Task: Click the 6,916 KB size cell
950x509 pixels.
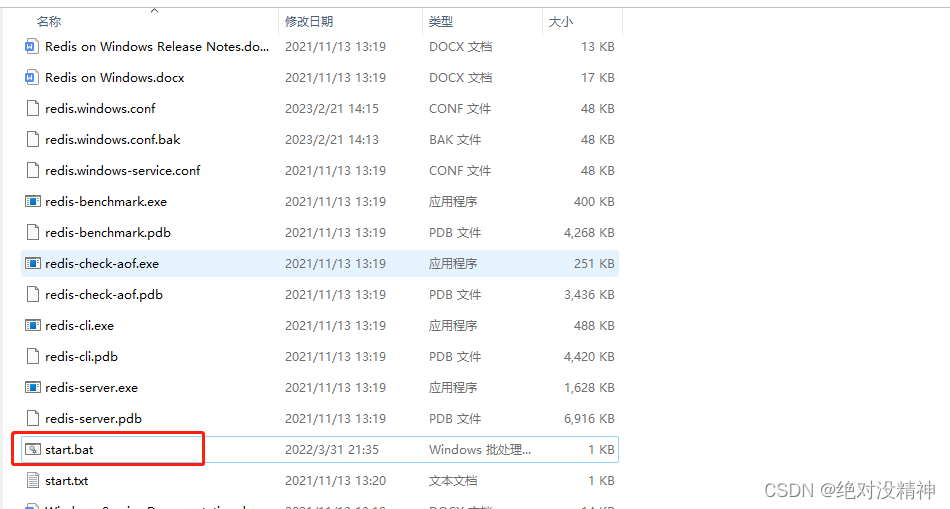Action: click(589, 418)
